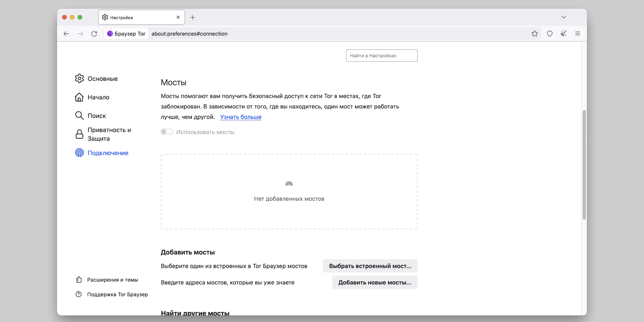Click the Приватность lock icon
The image size is (644, 322).
(x=79, y=134)
